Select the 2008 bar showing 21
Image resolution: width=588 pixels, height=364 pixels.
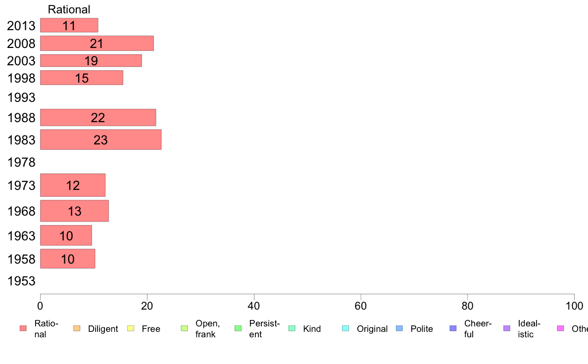97,43
